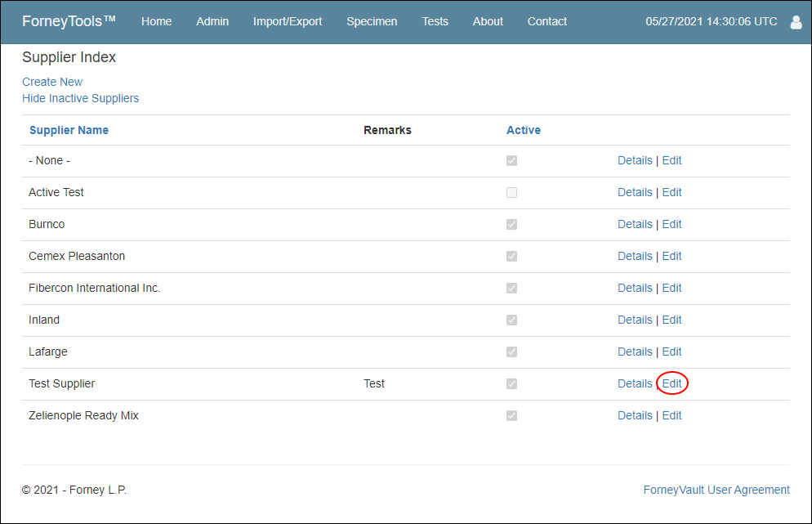Edit the Lafarge supplier

(672, 352)
